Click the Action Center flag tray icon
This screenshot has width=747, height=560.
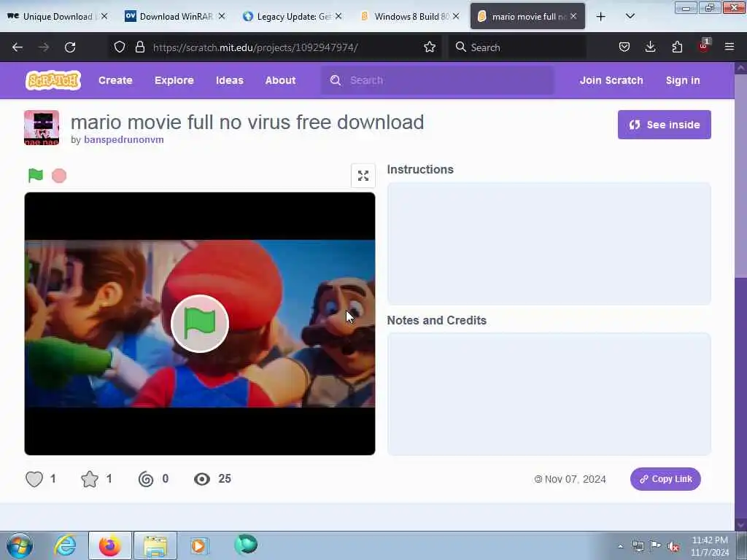click(656, 545)
